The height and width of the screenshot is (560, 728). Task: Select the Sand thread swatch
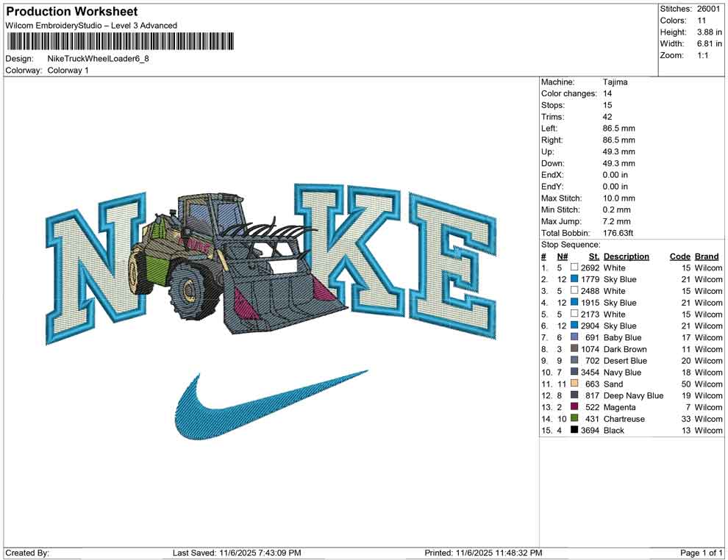coord(574,384)
